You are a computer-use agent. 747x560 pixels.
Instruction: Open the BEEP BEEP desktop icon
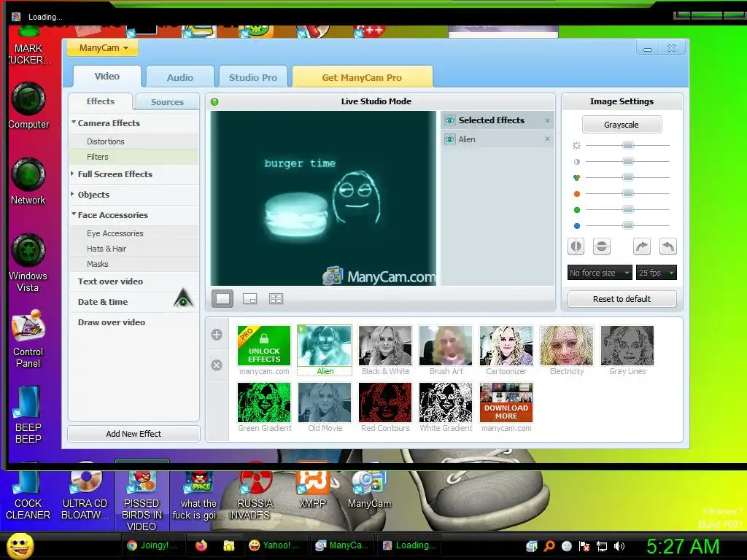[x=28, y=414]
